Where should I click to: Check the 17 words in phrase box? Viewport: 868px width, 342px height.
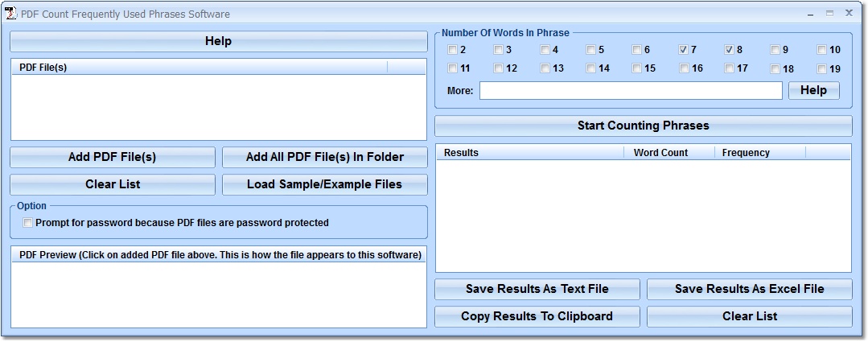[x=730, y=68]
